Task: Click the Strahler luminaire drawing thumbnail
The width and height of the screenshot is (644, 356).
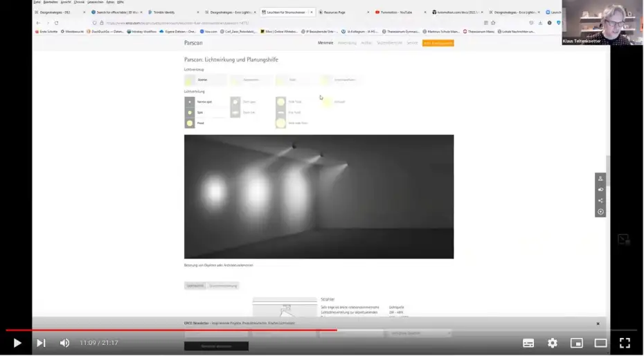Action: pyautogui.click(x=285, y=308)
